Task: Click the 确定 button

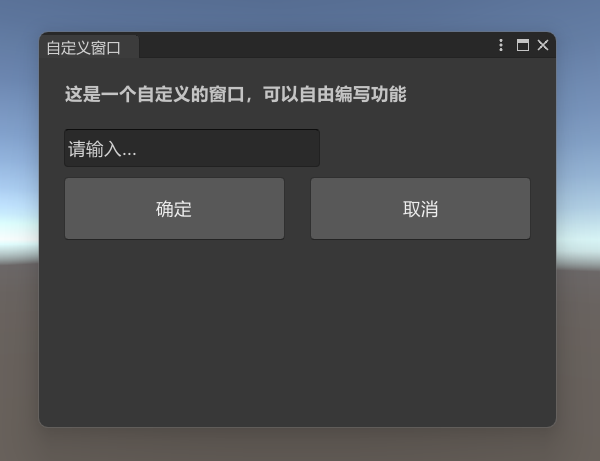Action: pyautogui.click(x=174, y=209)
